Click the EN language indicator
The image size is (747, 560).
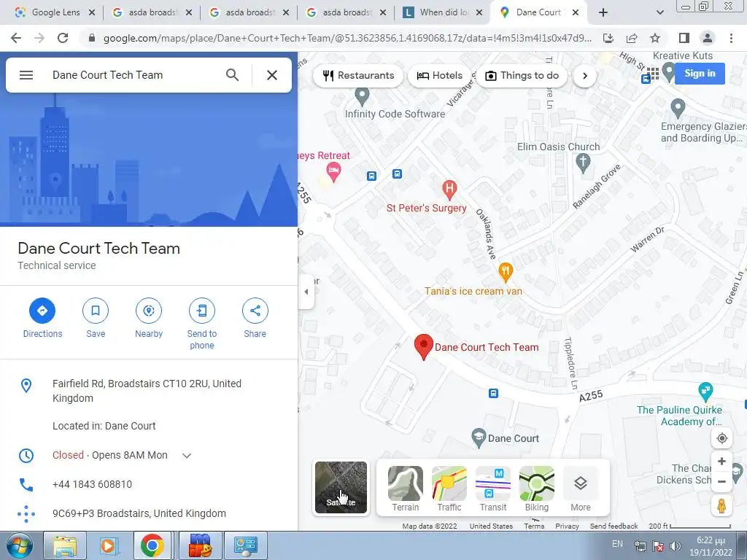coord(617,544)
